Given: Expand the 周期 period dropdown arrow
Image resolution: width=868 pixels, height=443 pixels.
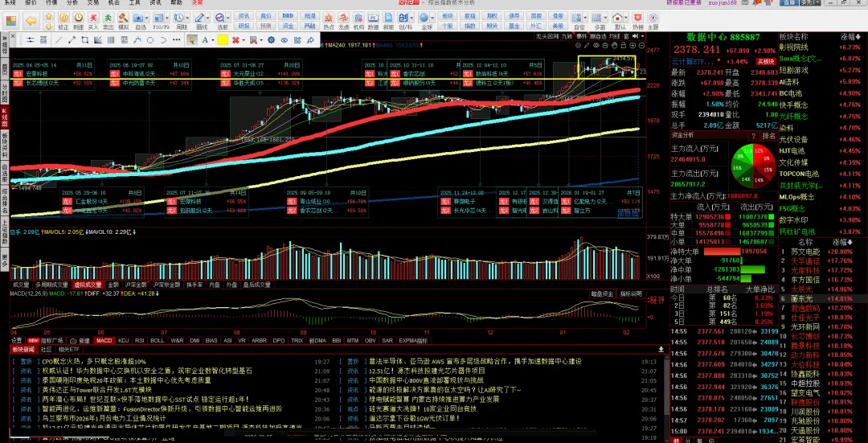Looking at the screenshot, I should 187,18.
